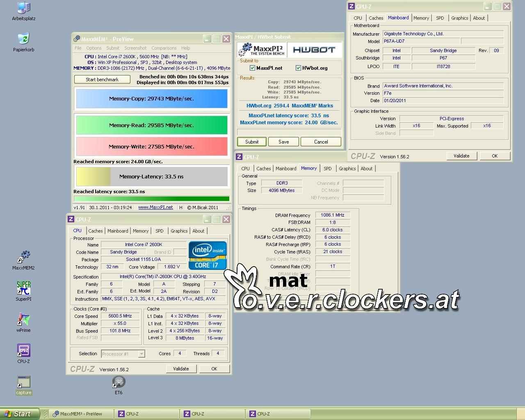Click the Start benchmark button

[x=102, y=80]
